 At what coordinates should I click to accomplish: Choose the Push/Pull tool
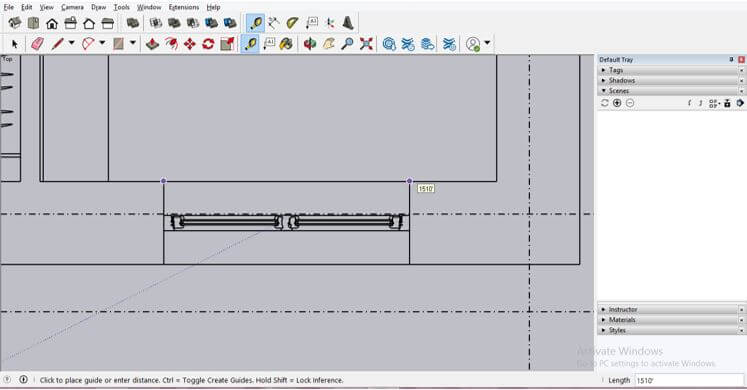point(152,44)
